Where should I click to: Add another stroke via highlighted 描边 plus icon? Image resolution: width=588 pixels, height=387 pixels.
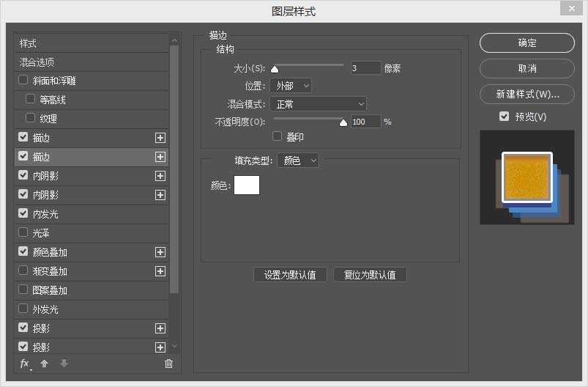click(x=160, y=157)
